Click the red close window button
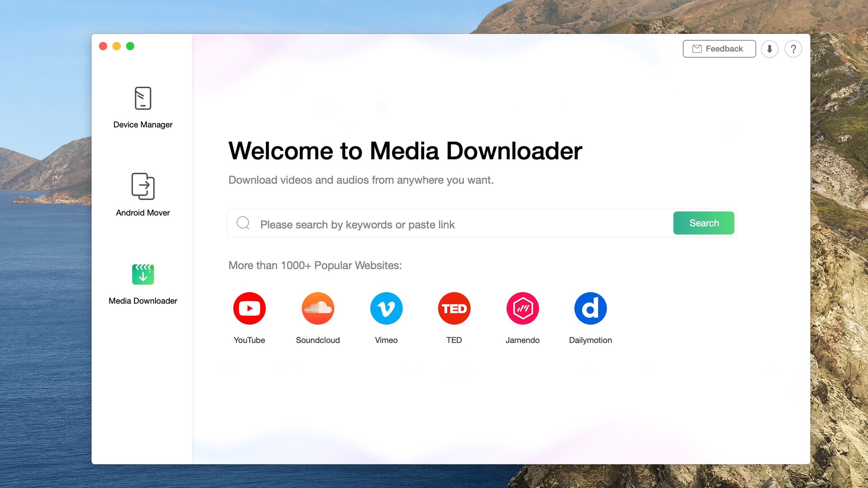868x488 pixels. pyautogui.click(x=103, y=46)
